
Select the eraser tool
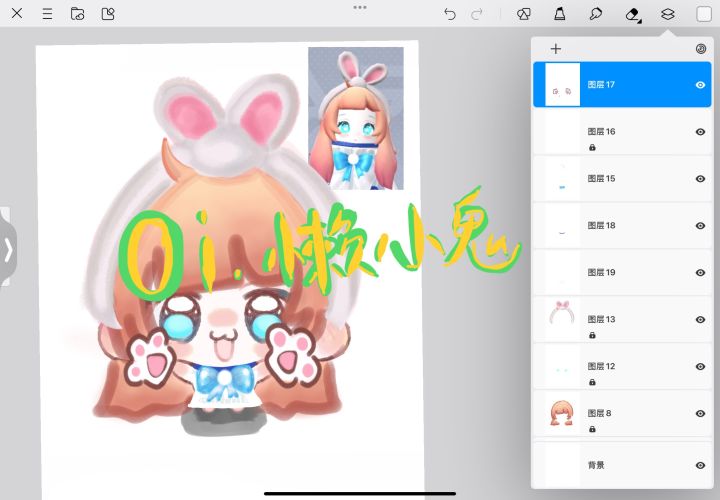(633, 15)
